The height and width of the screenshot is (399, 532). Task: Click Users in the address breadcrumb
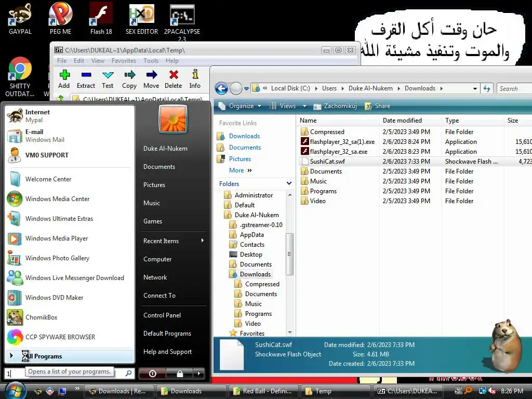329,88
